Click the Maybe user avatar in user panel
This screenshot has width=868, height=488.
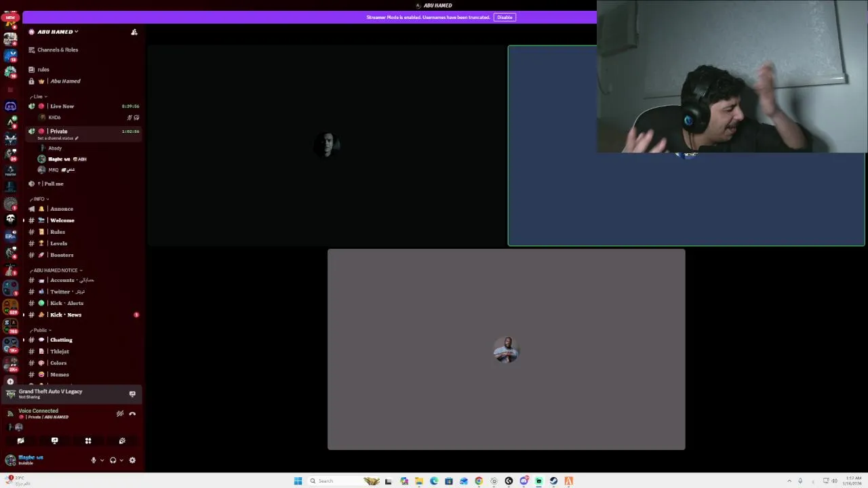click(10, 460)
